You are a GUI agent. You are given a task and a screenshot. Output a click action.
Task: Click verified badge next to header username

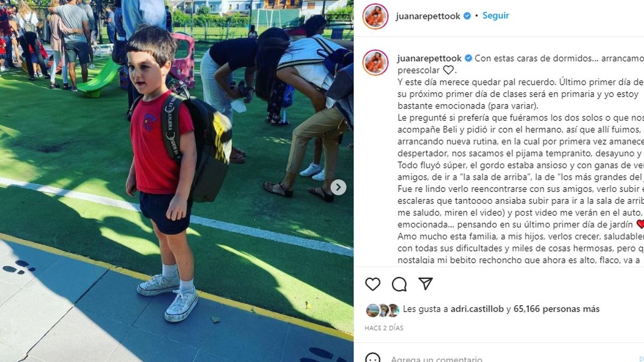point(467,16)
